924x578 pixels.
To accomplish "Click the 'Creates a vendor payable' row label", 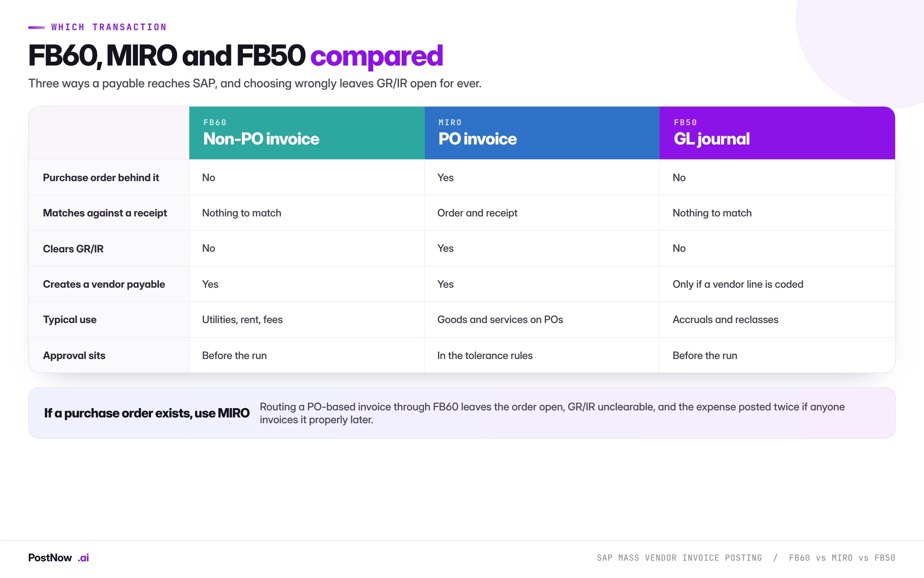I will pyautogui.click(x=104, y=285).
